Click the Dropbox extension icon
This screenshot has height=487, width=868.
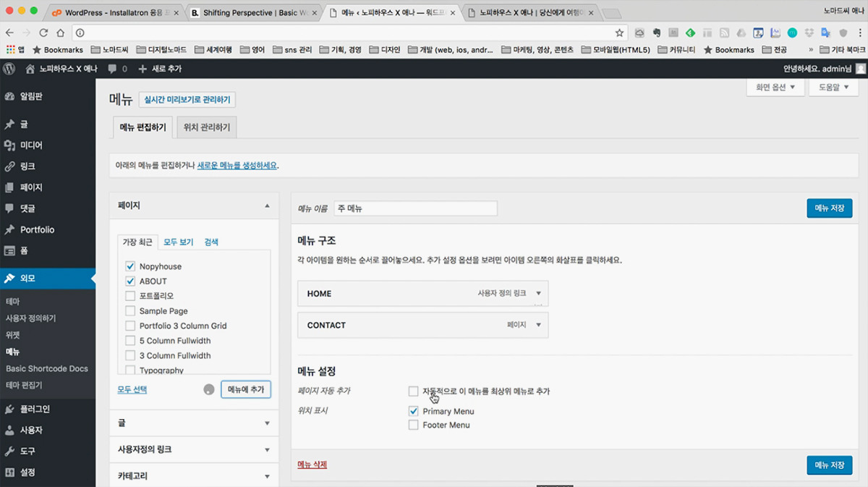point(809,33)
